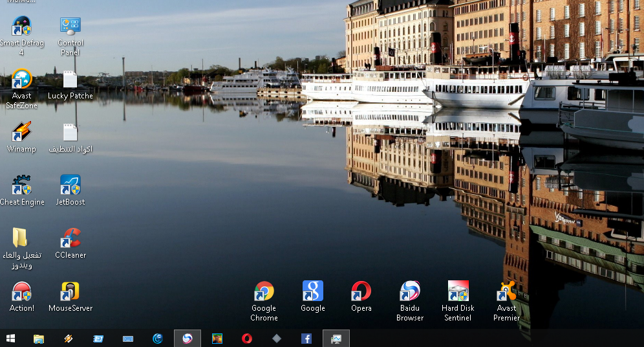Open the Google Chrome desktop shortcut

264,292
